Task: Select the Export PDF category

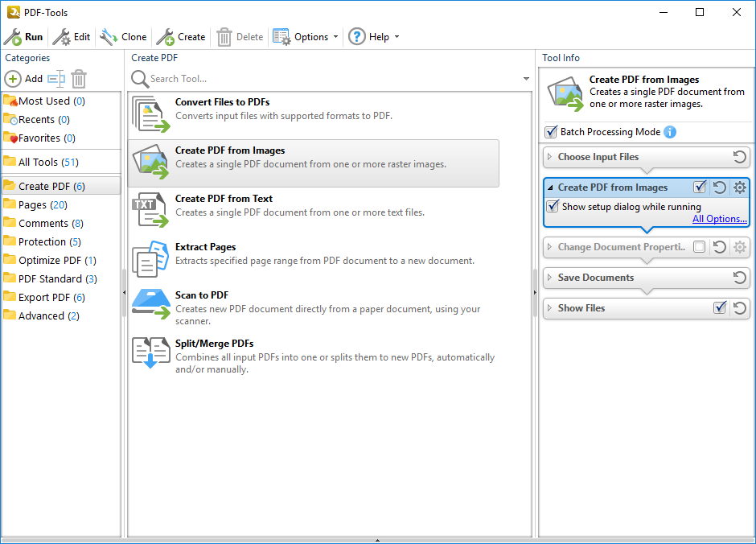Action: pos(44,297)
